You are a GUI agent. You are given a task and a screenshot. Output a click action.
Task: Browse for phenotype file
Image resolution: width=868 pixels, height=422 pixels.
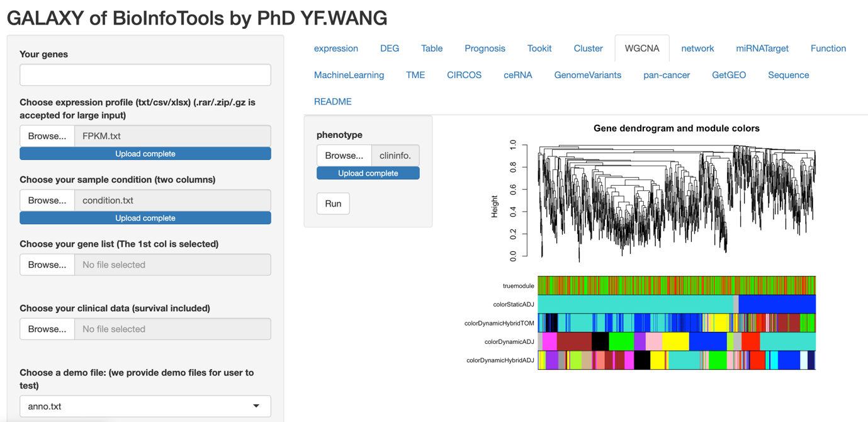tap(344, 156)
